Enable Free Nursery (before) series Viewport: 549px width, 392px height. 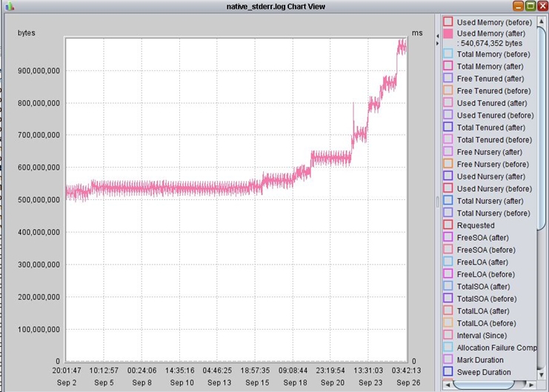coord(447,164)
